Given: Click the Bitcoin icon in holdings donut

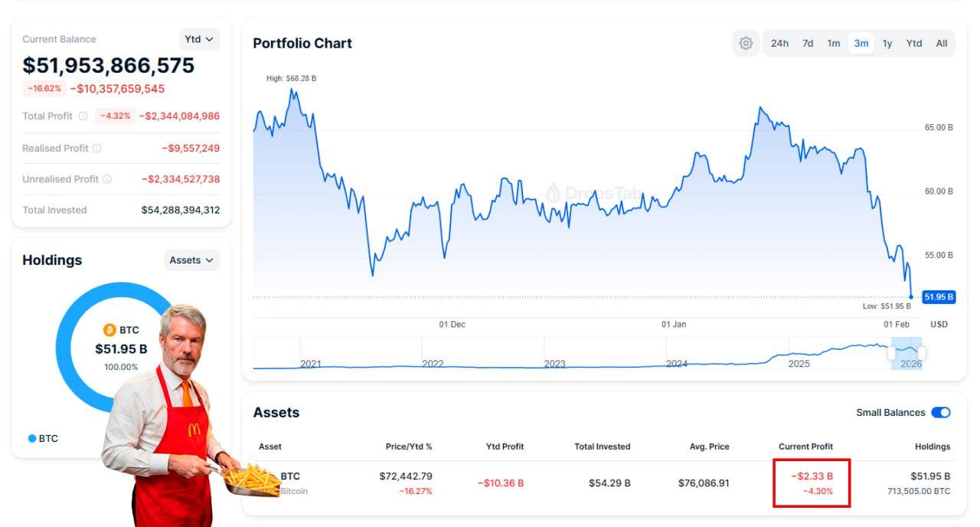Looking at the screenshot, I should (x=109, y=330).
